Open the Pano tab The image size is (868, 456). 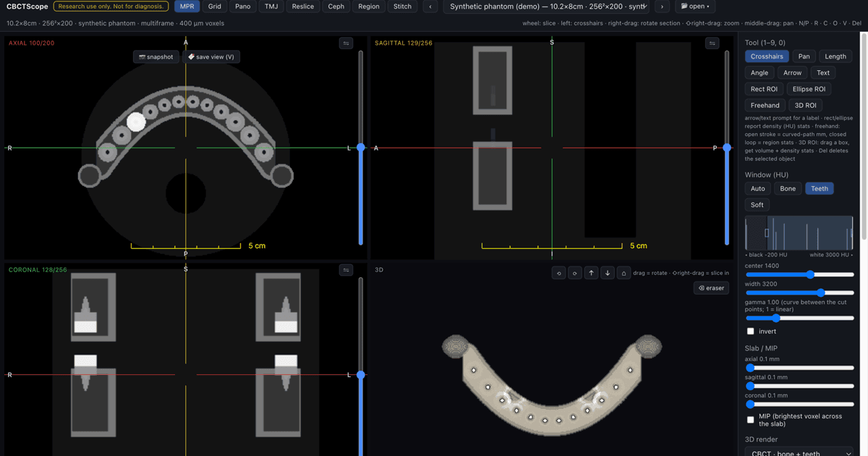243,7
